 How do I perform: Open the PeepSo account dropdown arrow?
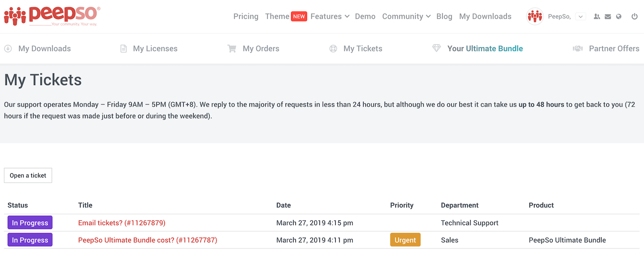[581, 16]
